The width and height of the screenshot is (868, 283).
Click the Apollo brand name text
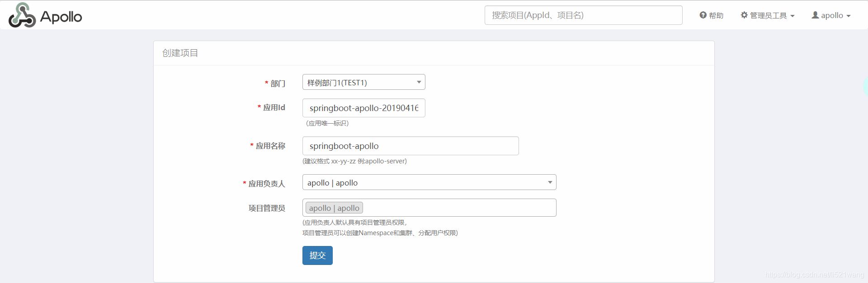click(x=61, y=17)
